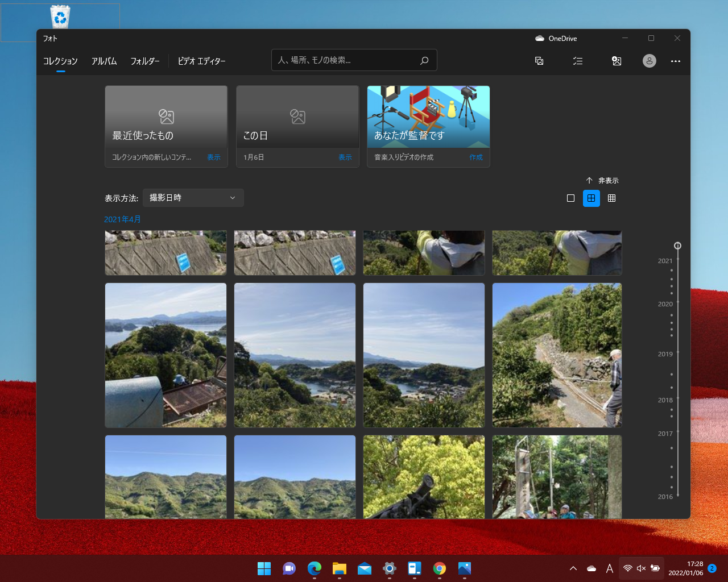Click the OneDrive cloud icon in title bar
728x582 pixels.
(539, 38)
